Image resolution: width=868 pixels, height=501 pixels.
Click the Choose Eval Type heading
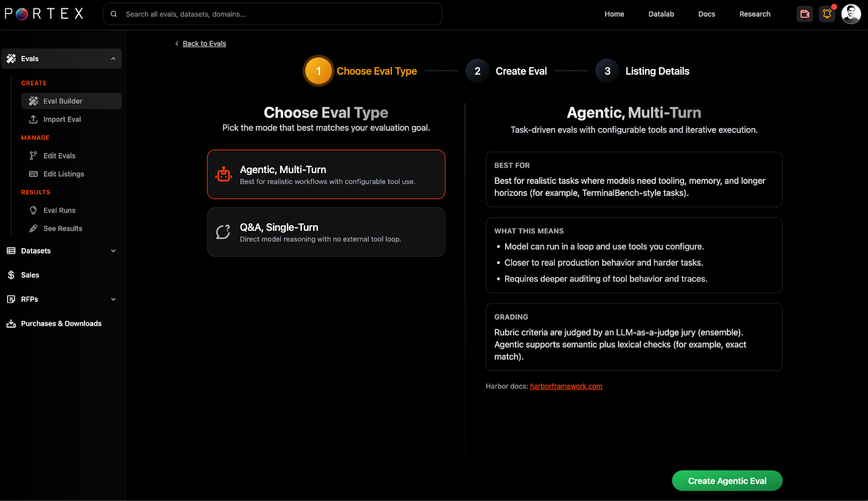(326, 112)
